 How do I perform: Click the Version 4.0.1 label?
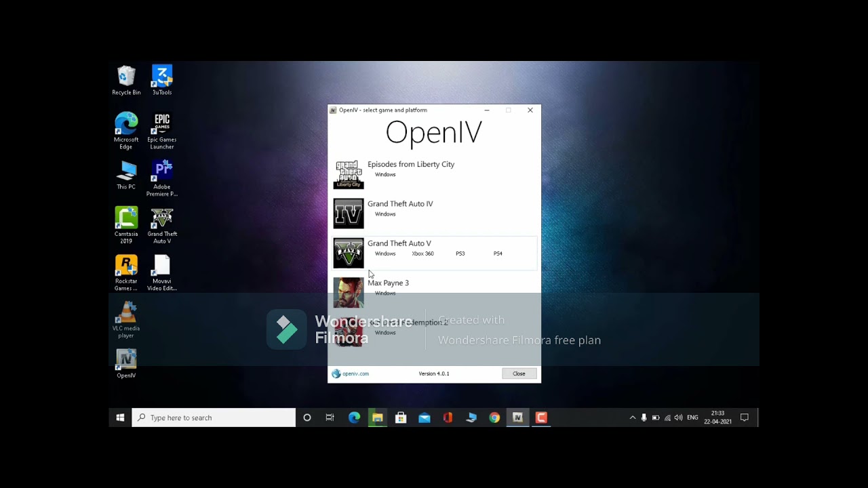434,373
